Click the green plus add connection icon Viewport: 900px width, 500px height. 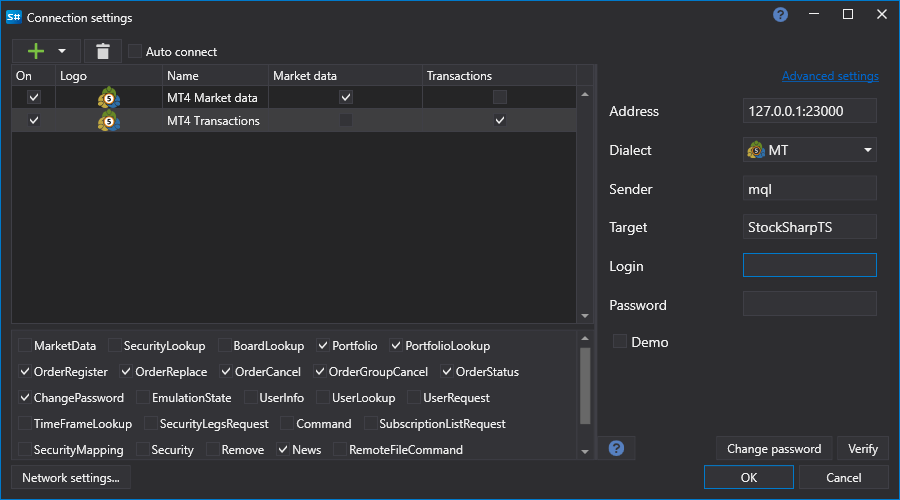(36, 51)
